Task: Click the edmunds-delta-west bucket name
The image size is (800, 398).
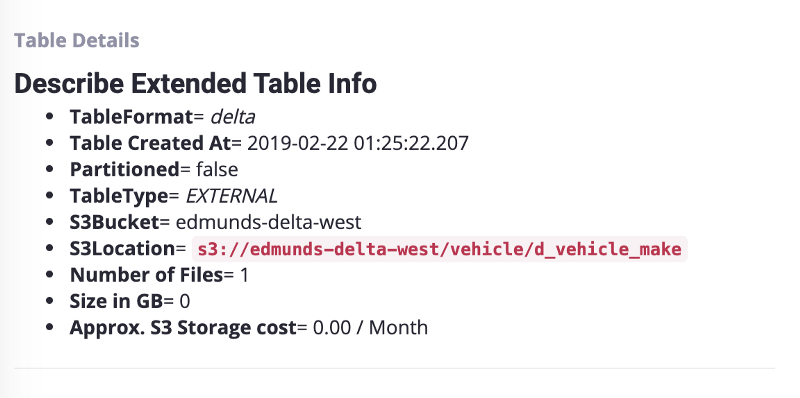Action: [x=268, y=222]
